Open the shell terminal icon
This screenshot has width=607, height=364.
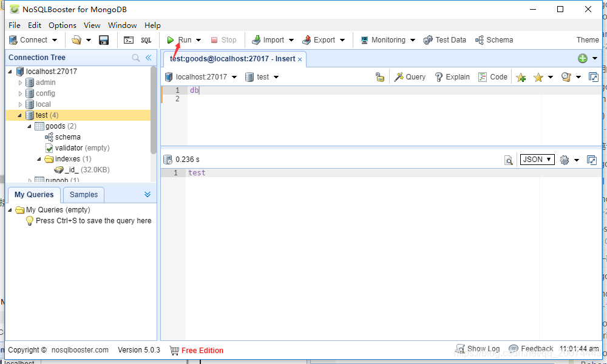129,40
